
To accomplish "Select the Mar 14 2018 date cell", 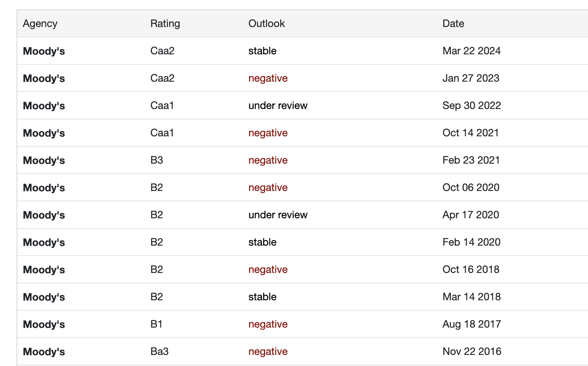I will click(471, 297).
